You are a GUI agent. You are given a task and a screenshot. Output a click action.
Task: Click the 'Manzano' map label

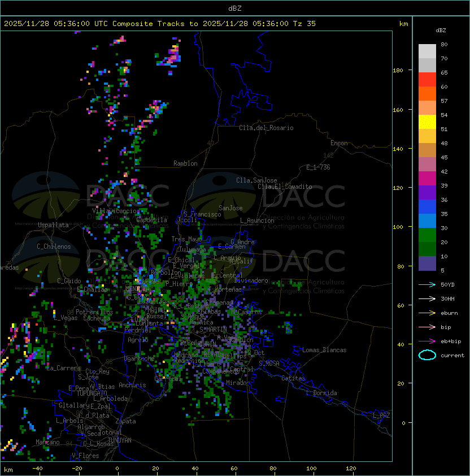click(x=47, y=442)
